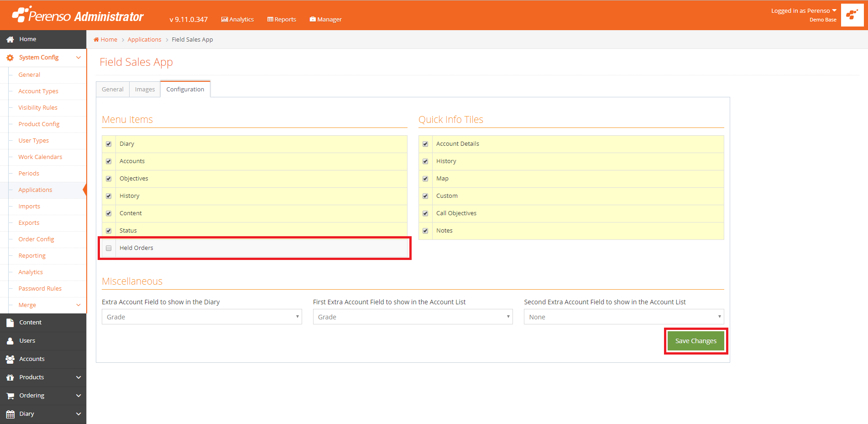Open Periods in sidebar
The width and height of the screenshot is (868, 424).
[x=29, y=174]
